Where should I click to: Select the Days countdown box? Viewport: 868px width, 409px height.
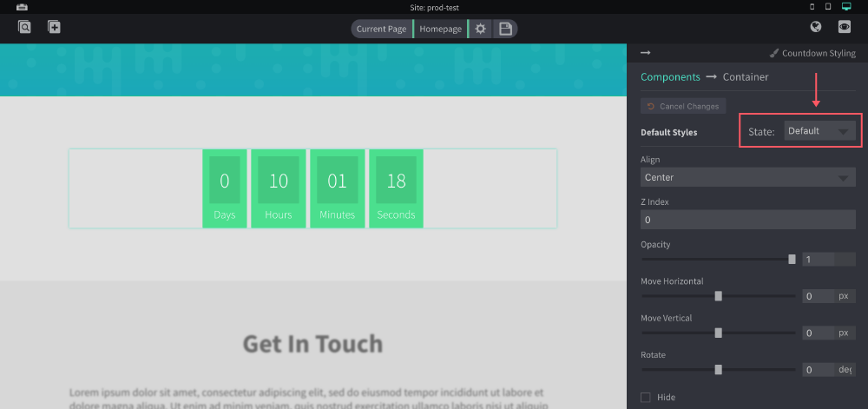[224, 188]
